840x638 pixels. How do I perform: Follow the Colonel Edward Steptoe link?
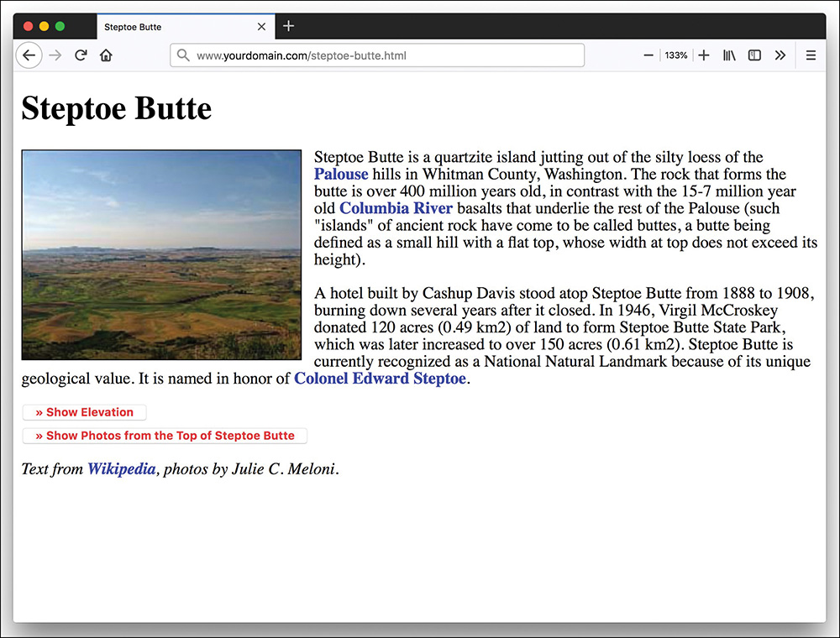coord(380,379)
